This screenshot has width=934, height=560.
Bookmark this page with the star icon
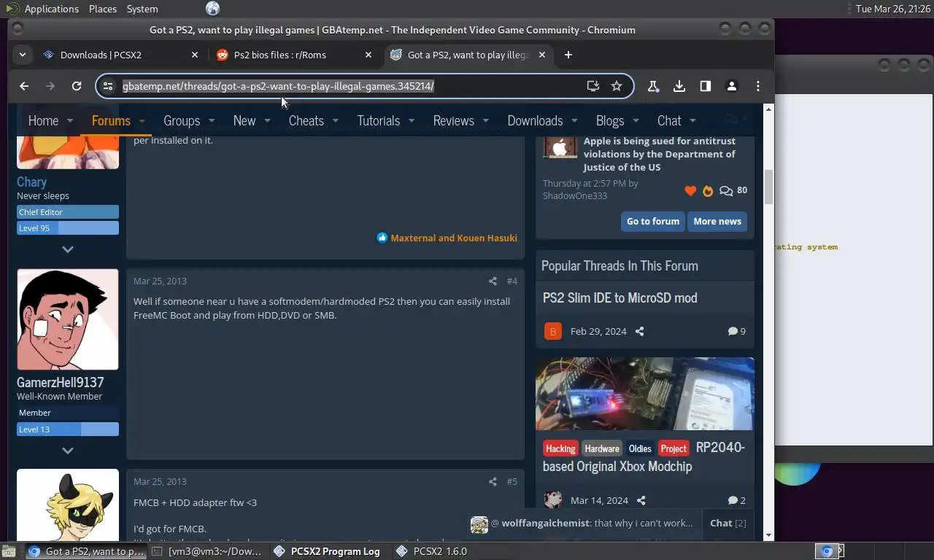617,86
